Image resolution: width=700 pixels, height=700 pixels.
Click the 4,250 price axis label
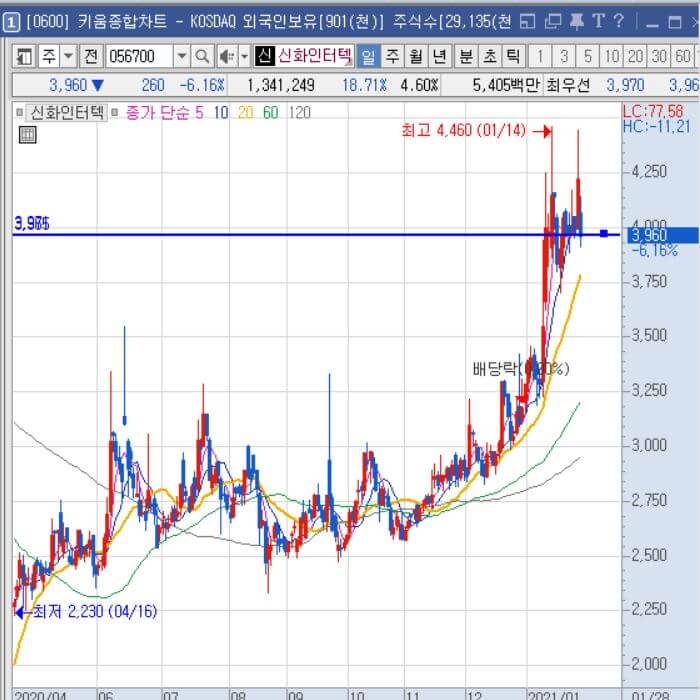click(649, 171)
